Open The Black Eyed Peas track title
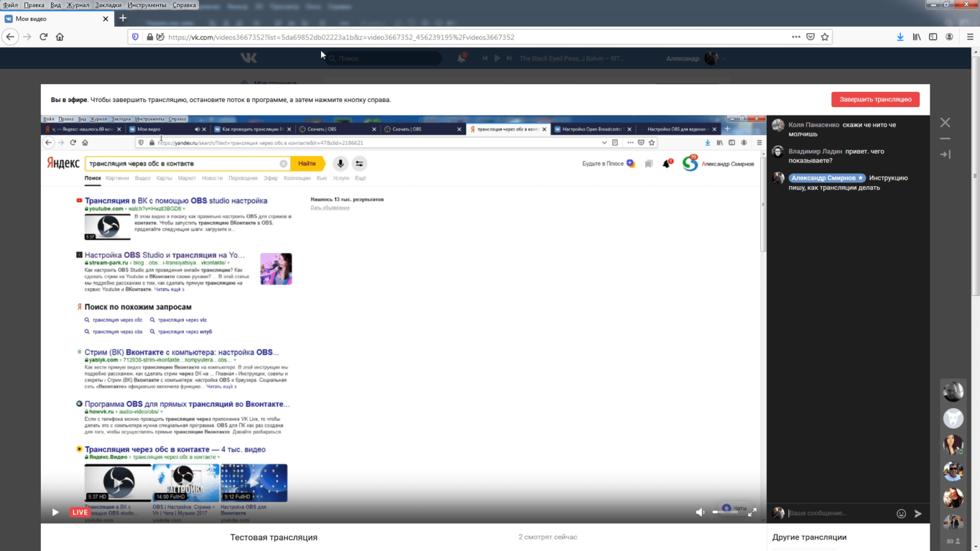Viewport: 980px width, 551px height. (571, 58)
